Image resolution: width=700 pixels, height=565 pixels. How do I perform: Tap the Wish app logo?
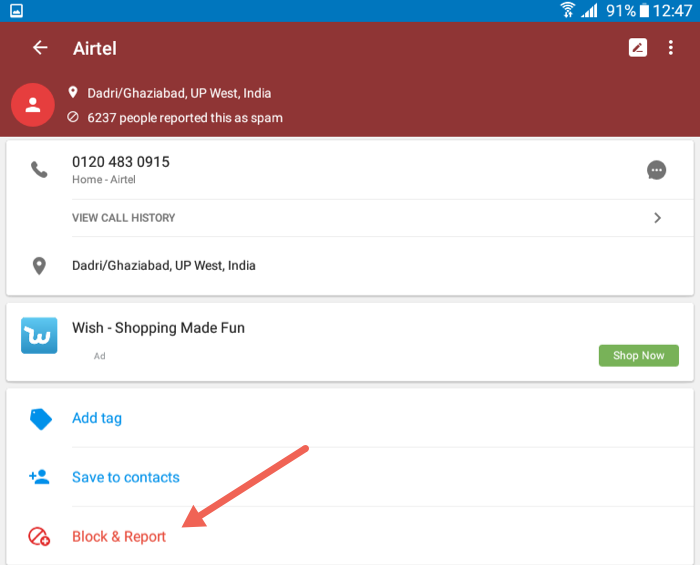[x=39, y=336]
